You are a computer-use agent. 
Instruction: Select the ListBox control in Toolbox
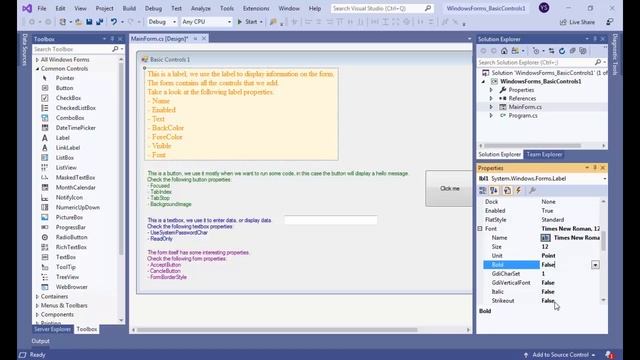65,158
